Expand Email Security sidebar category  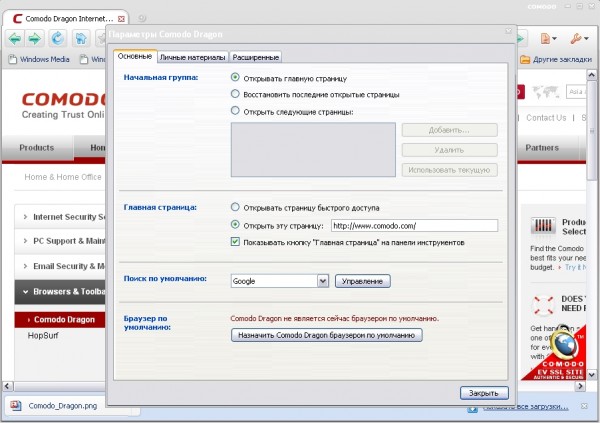[60, 266]
